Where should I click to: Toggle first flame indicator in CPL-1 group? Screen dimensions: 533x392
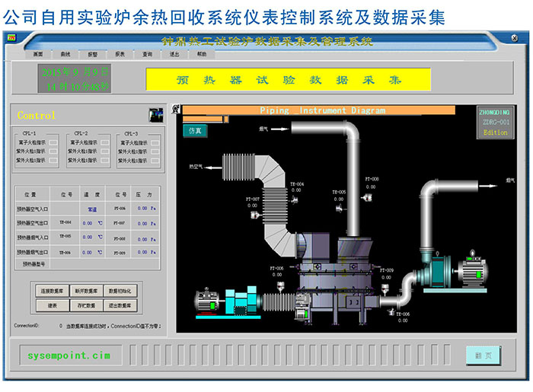tap(53, 142)
